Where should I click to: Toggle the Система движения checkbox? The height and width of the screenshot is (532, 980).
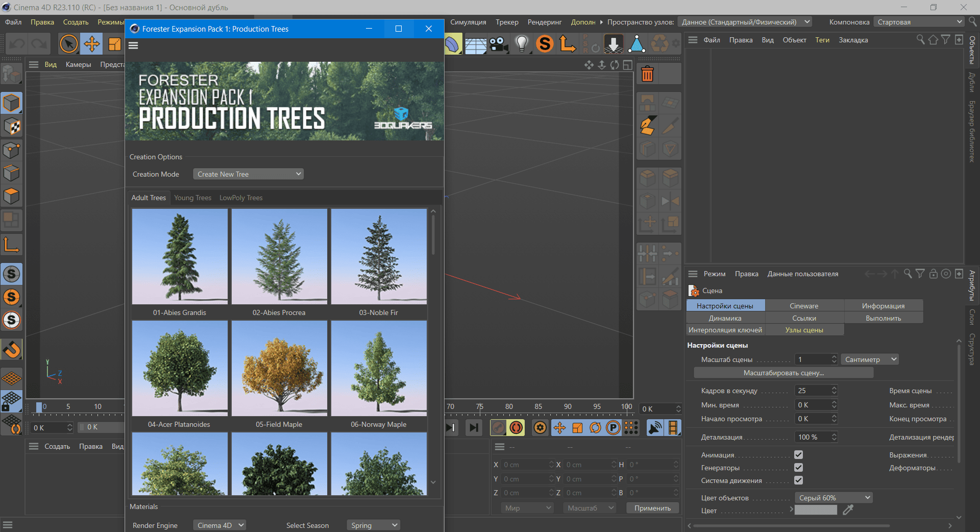(x=799, y=480)
